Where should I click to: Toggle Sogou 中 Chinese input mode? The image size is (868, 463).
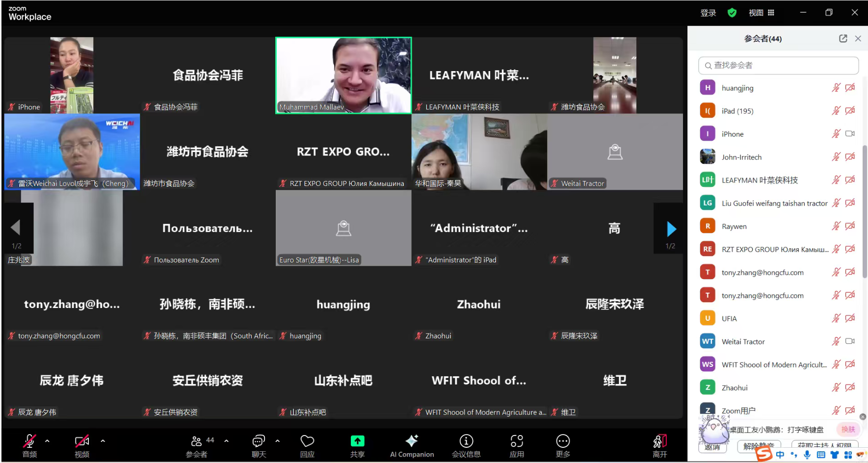pyautogui.click(x=780, y=455)
